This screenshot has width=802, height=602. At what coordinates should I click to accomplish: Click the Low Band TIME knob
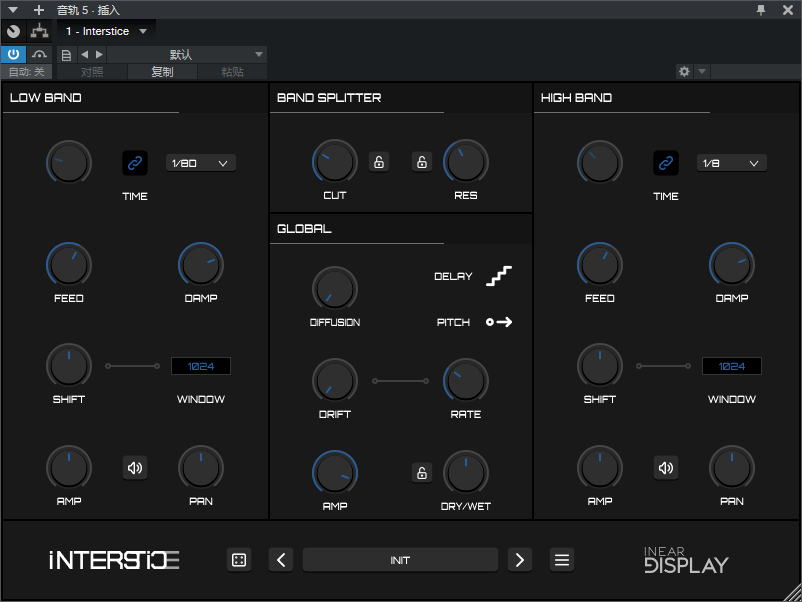coord(69,163)
